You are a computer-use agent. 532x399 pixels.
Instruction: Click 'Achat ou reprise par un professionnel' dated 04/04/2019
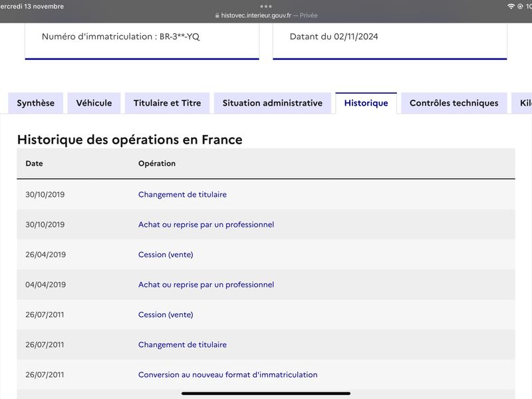pos(206,285)
